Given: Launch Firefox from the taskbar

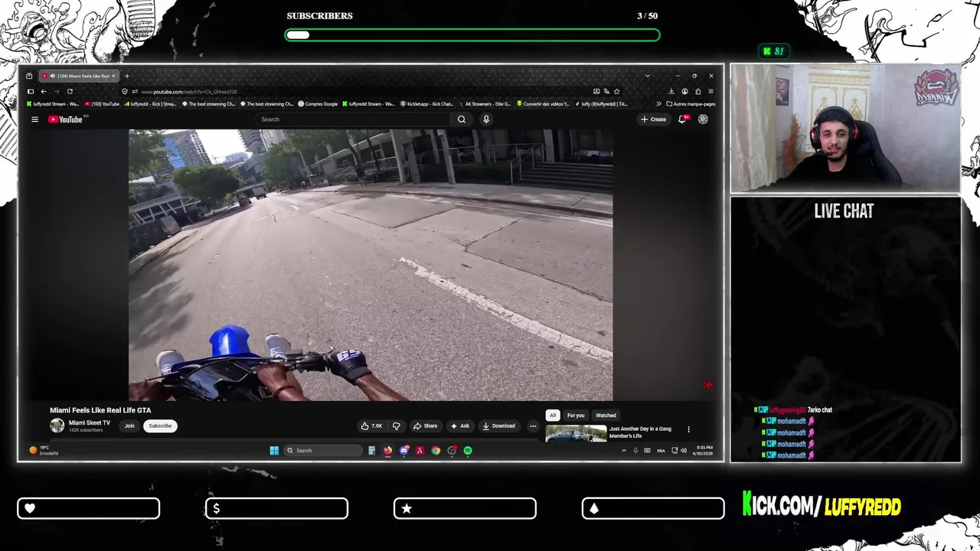Looking at the screenshot, I should [x=387, y=451].
